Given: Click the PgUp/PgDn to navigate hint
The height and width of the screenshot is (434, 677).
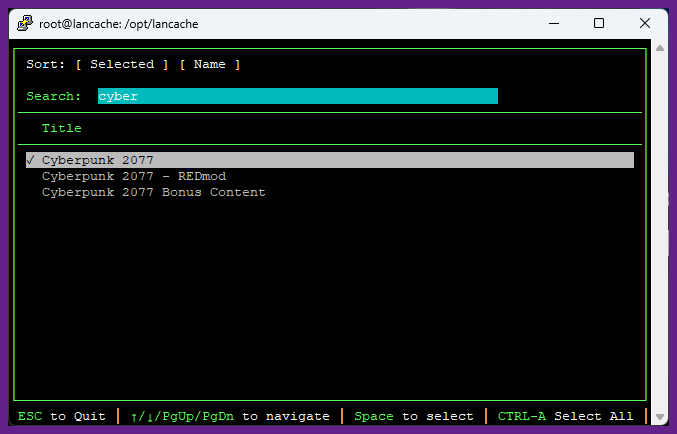Looking at the screenshot, I should point(230,416).
